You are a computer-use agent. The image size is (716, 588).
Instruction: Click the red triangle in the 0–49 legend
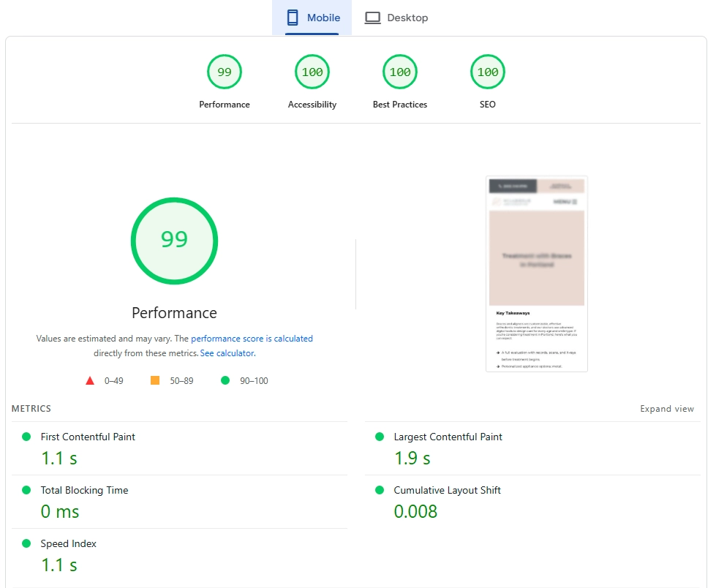89,380
